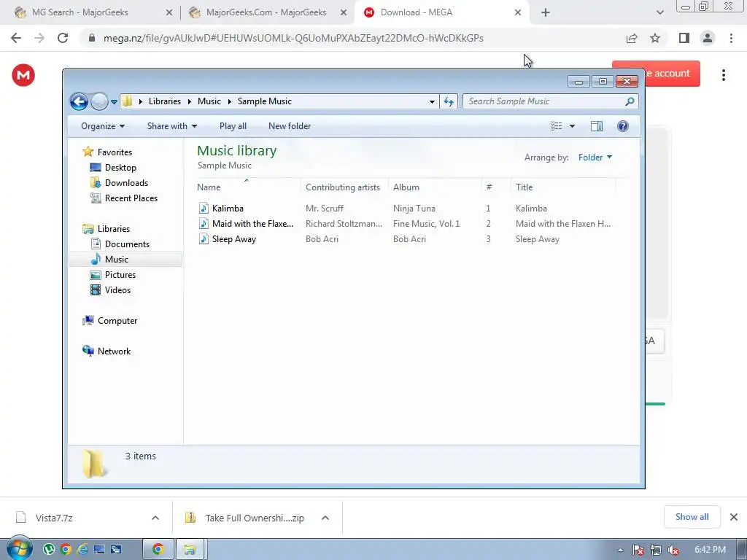Sort by the Title column header
The height and width of the screenshot is (560, 747).
[564, 187]
